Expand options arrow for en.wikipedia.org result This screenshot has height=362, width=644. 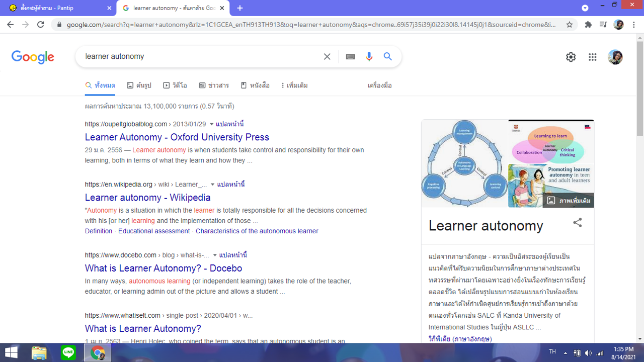click(x=212, y=185)
